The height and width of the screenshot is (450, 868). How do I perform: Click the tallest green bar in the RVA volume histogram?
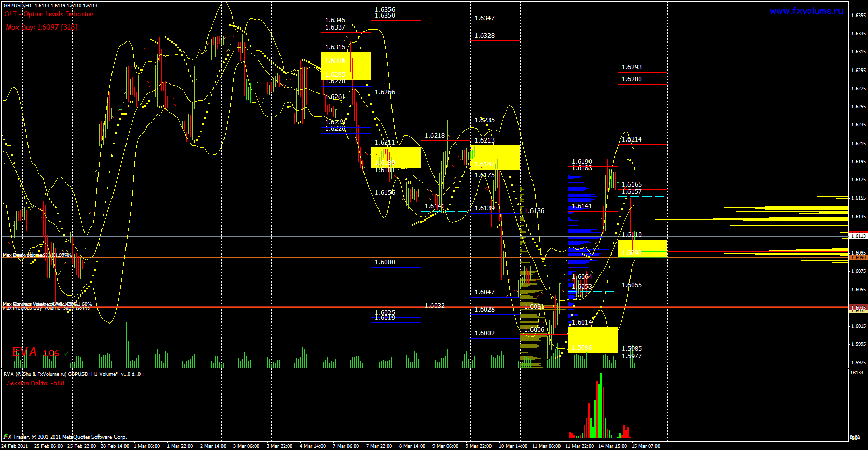601,405
